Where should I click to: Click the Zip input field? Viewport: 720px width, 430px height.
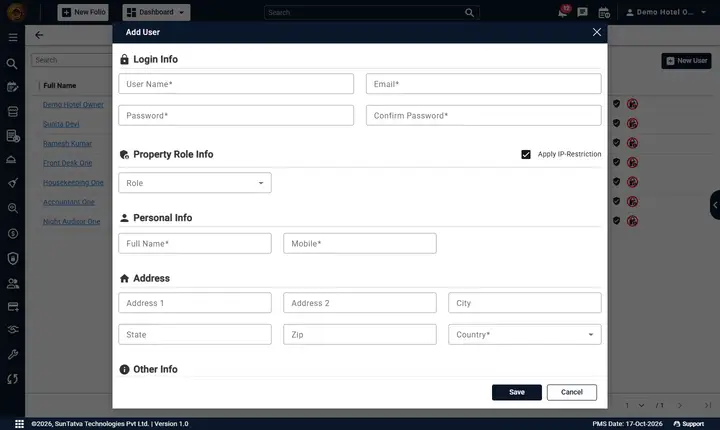(x=360, y=334)
